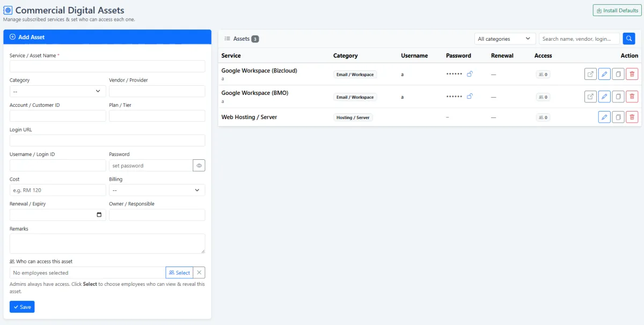Focus the Username / Login ID field
644x325 pixels.
58,165
